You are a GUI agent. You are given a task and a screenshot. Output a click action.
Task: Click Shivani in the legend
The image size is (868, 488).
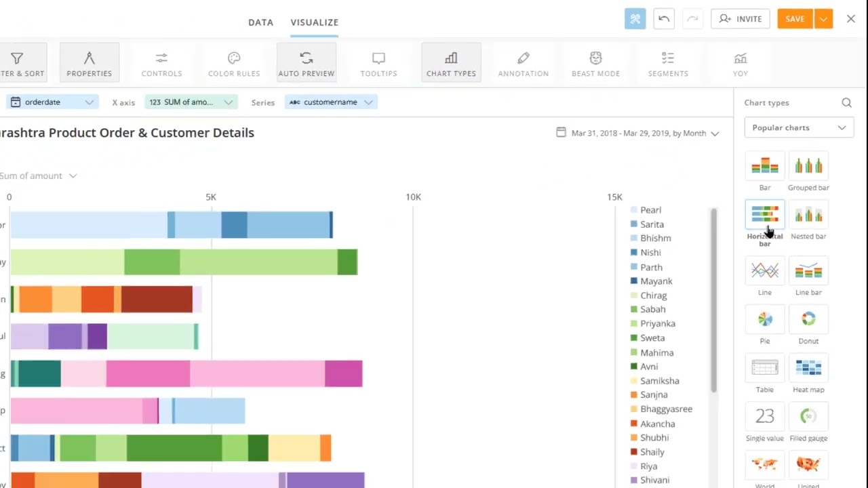click(655, 480)
